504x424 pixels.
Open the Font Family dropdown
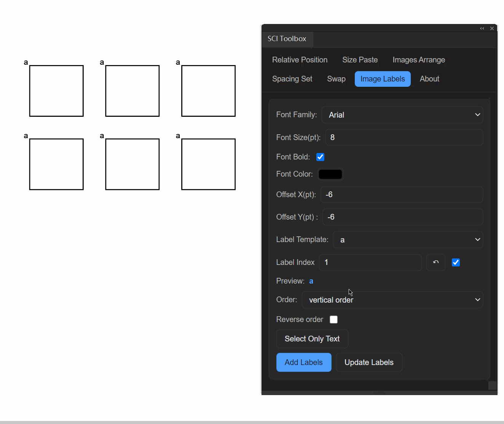402,115
